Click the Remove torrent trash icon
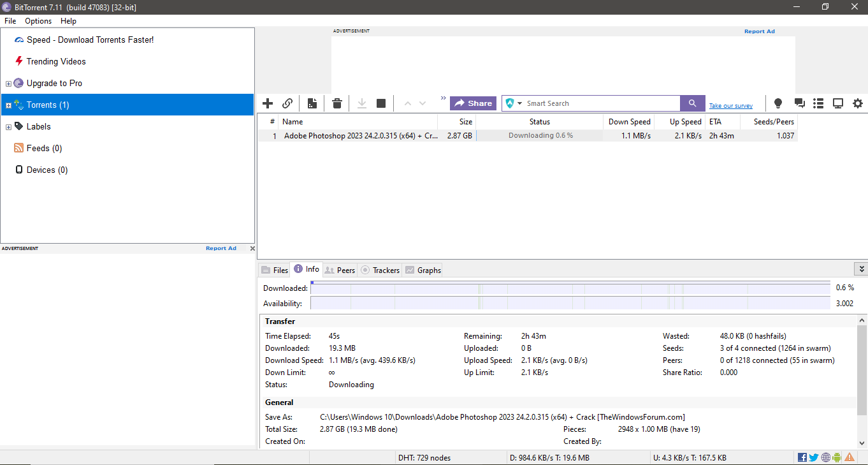The width and height of the screenshot is (868, 465). (x=337, y=103)
